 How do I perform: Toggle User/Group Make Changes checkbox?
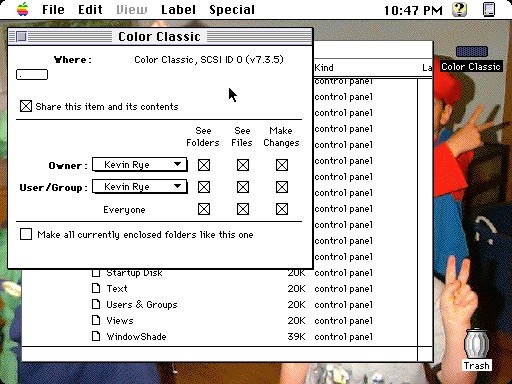[282, 187]
